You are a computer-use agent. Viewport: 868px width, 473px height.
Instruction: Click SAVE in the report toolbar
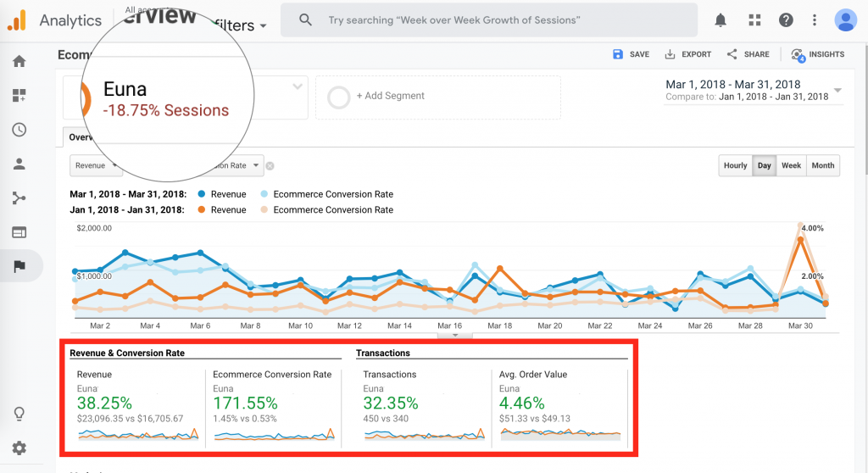pos(631,54)
